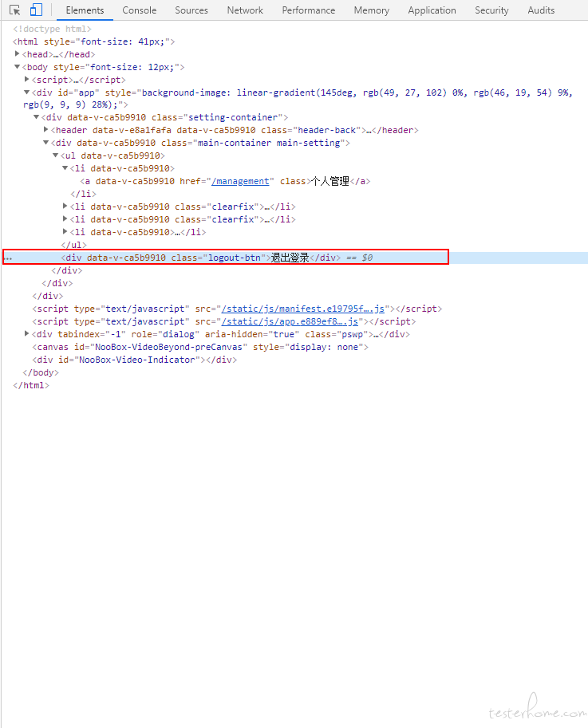This screenshot has height=728, width=588.
Task: Switch to the Network tab
Action: (x=245, y=10)
